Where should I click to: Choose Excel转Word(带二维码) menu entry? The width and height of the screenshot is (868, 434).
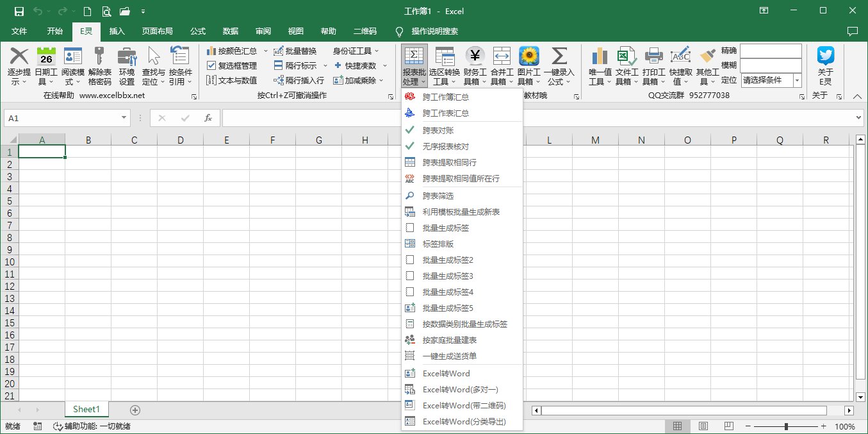462,405
